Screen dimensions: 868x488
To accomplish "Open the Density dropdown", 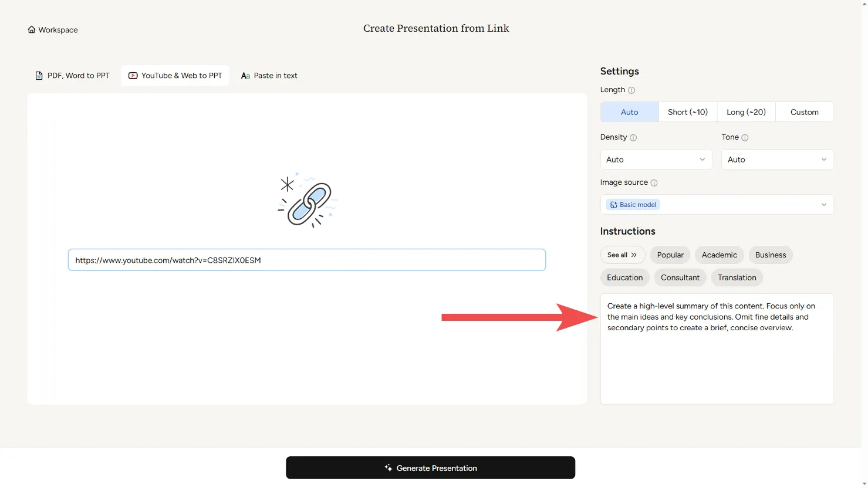I will pyautogui.click(x=656, y=160).
